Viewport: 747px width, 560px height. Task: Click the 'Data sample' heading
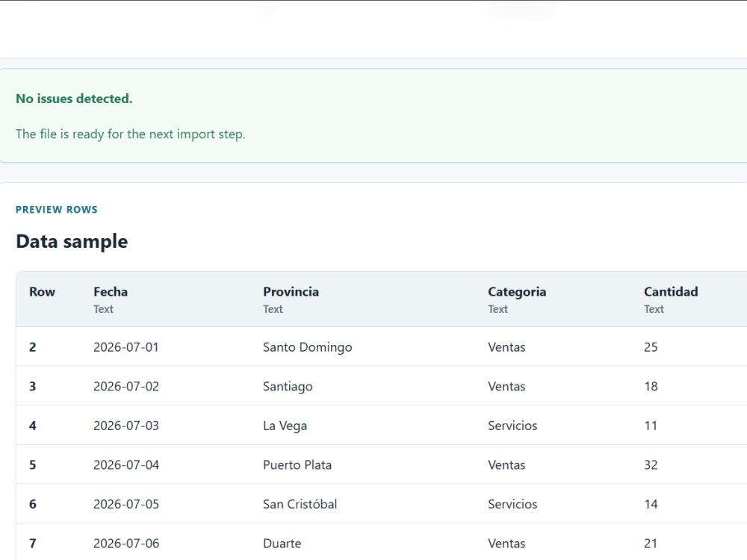[x=72, y=241]
